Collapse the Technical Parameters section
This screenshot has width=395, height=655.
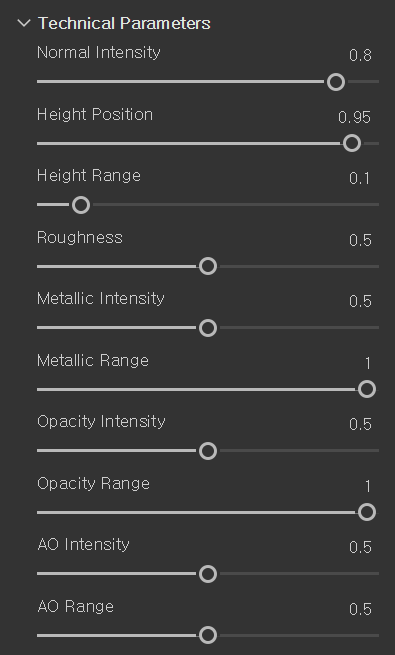[x=24, y=23]
